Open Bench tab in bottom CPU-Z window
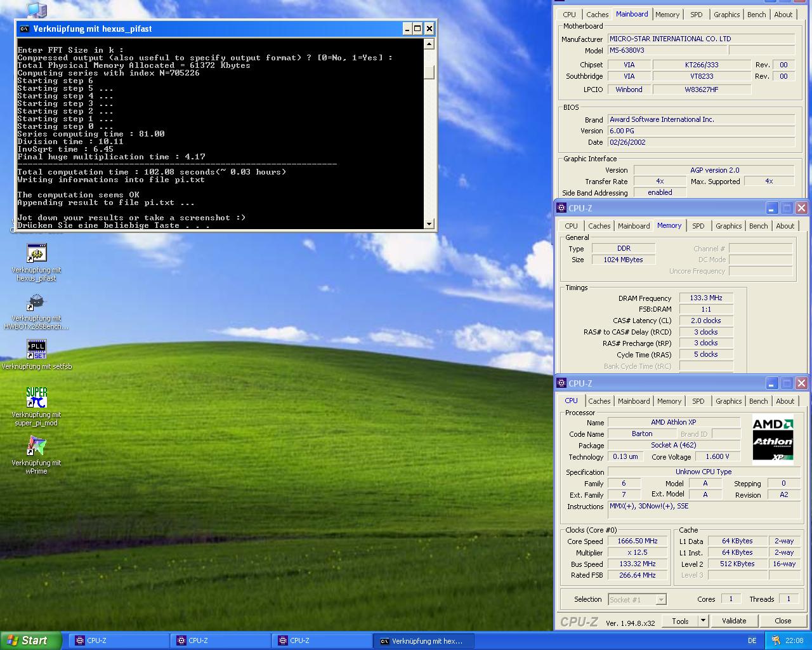The width and height of the screenshot is (812, 650). (x=758, y=401)
